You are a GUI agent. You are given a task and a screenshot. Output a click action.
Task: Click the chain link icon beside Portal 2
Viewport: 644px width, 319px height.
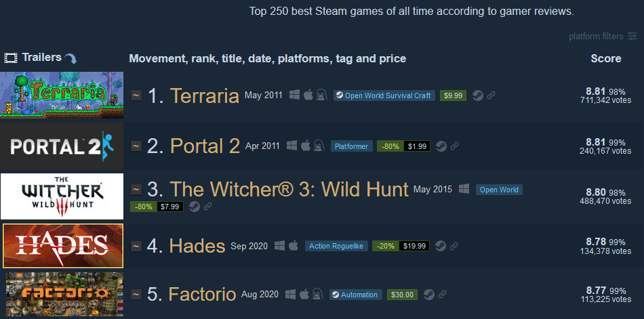click(x=454, y=146)
